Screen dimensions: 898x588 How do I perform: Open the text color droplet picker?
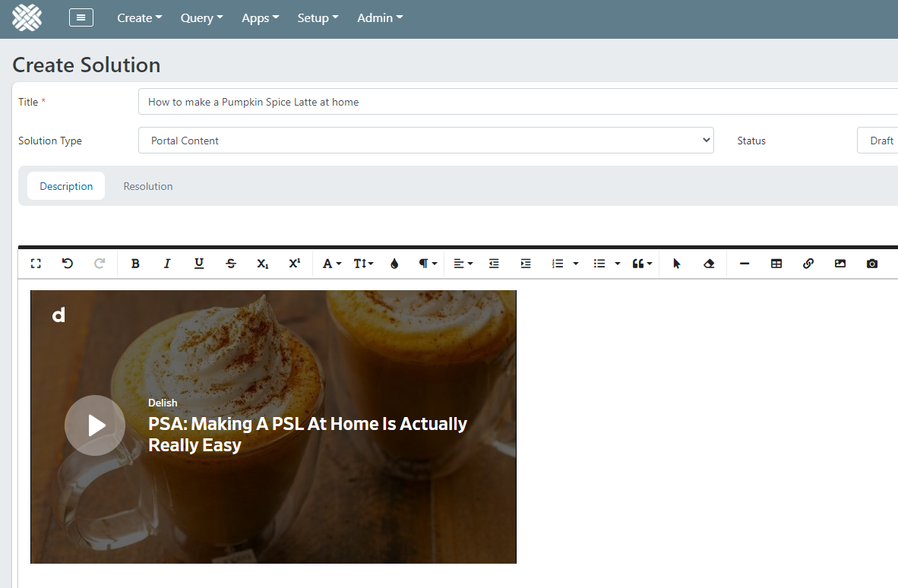pos(394,264)
